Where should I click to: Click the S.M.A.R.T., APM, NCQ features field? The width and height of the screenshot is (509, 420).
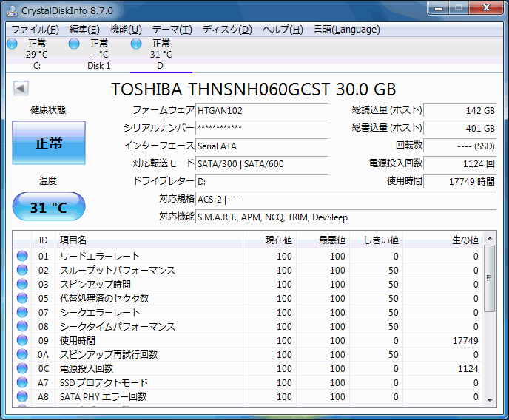click(x=346, y=217)
